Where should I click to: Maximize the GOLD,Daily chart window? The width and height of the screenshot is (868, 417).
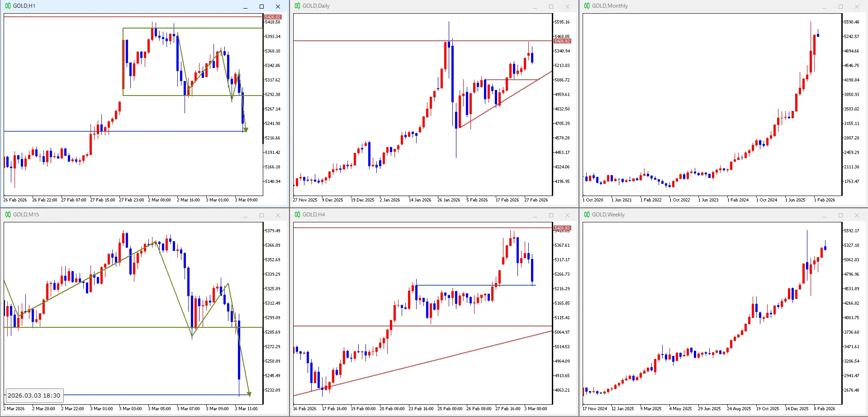pos(551,6)
